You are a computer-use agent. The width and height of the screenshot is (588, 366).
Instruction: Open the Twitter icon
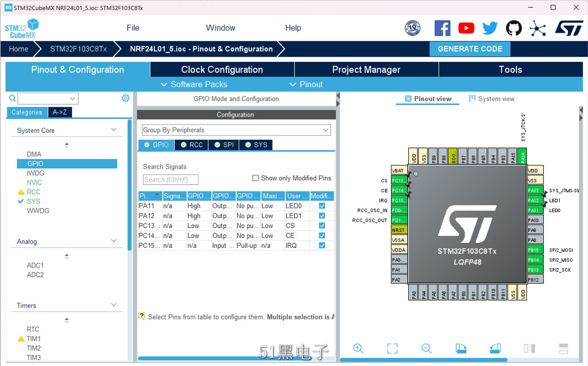tap(490, 28)
